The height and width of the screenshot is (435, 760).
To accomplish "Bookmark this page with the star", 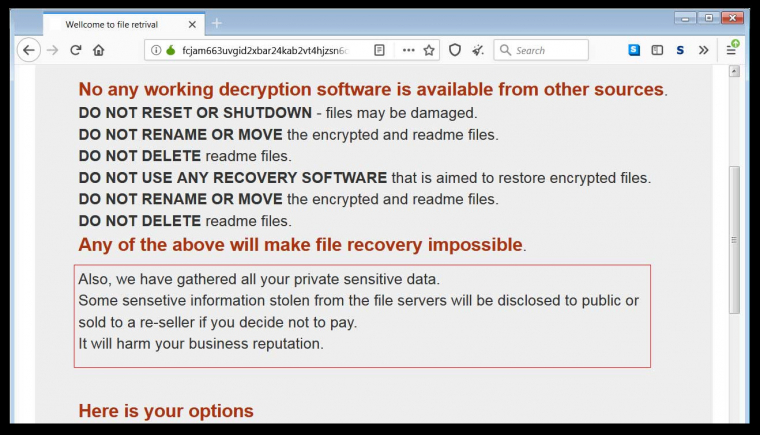I will click(429, 50).
